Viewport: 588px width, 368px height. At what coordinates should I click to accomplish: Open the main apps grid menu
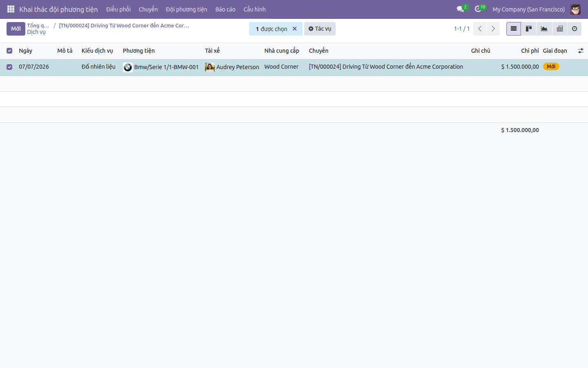coord(11,9)
